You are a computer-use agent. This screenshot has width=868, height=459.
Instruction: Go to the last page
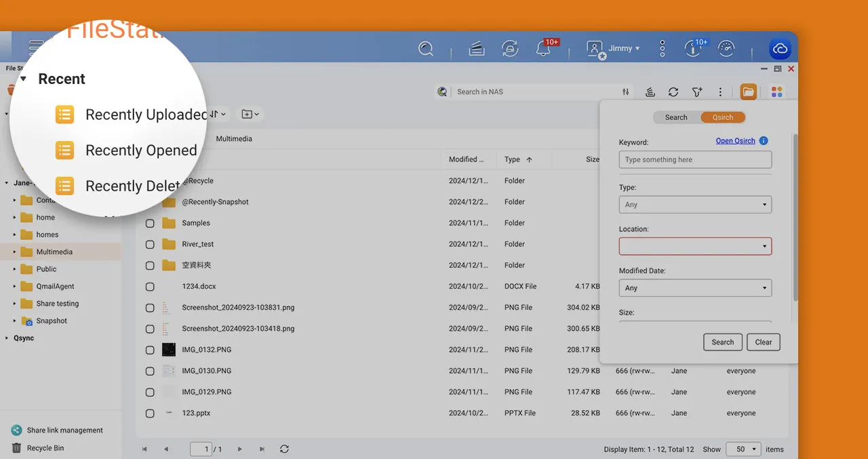coord(262,449)
